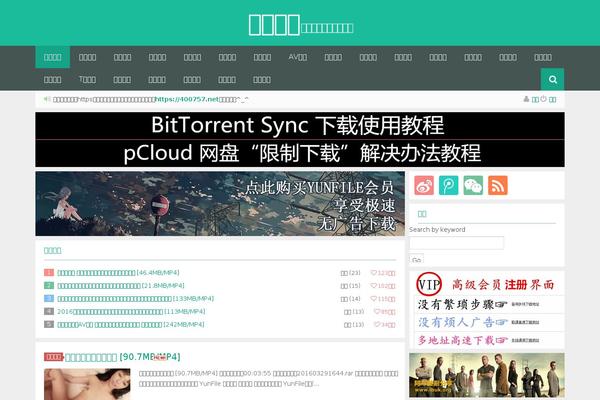Open the article title with [90.7MB/MP4]
The width and height of the screenshot is (600, 400).
(122, 357)
